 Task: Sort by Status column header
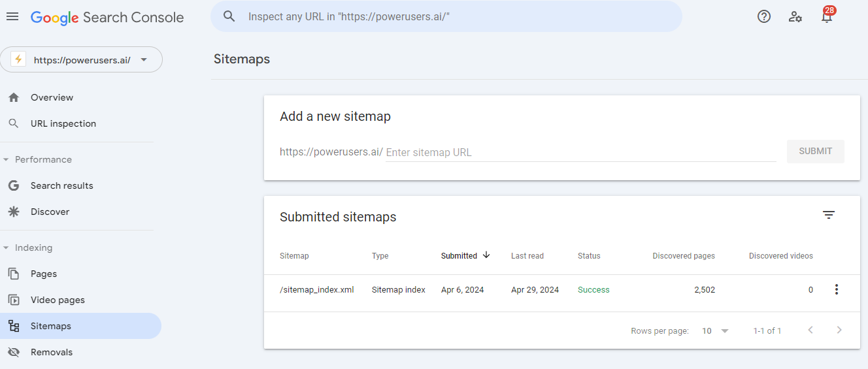589,256
